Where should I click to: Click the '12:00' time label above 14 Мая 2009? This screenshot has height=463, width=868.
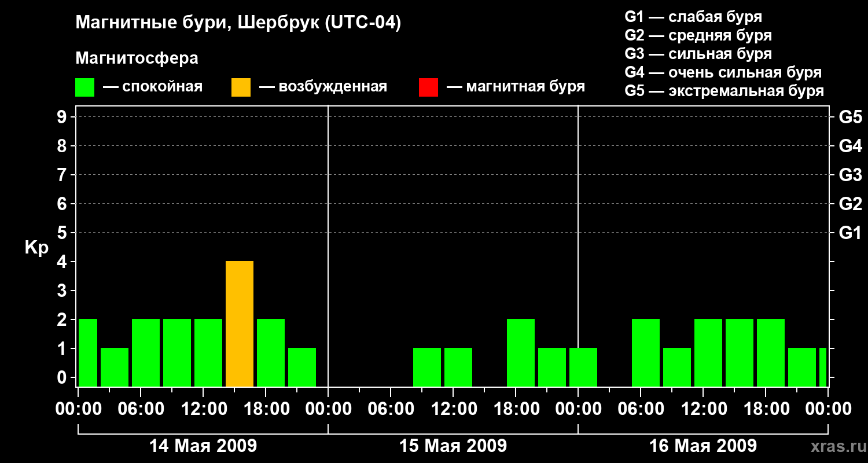pos(203,409)
